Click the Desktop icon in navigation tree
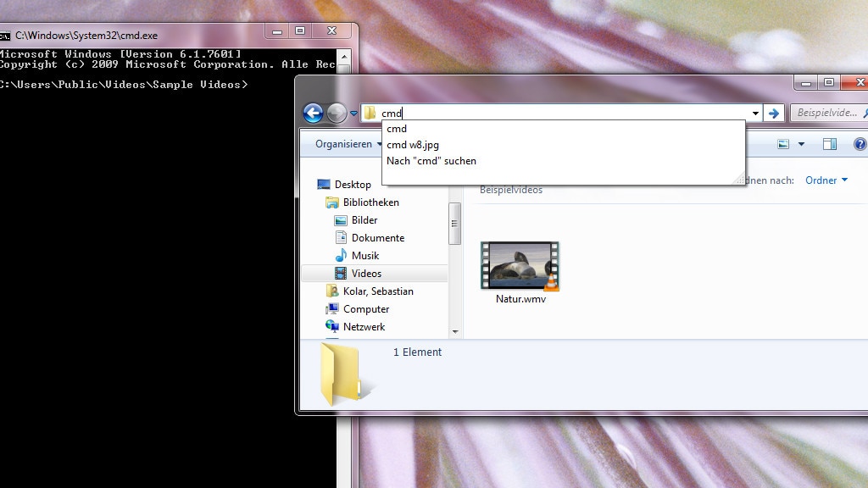Viewport: 868px width, 488px height. pos(323,184)
